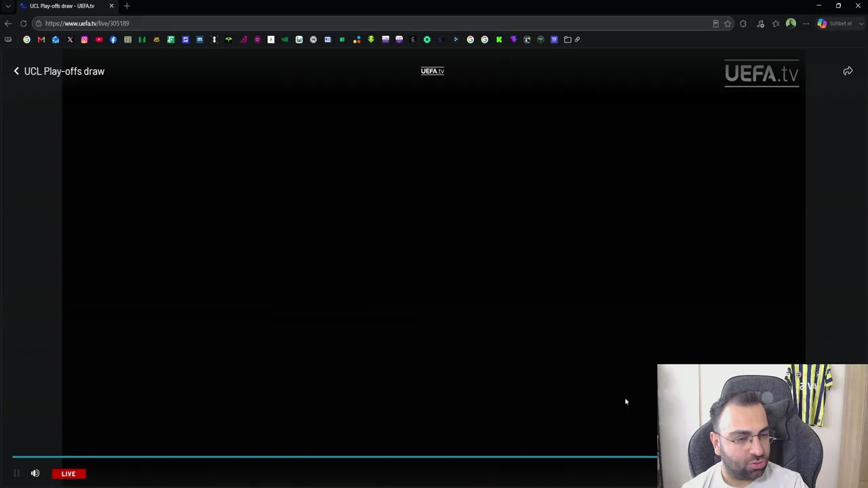Add this page to favorites star

point(728,23)
